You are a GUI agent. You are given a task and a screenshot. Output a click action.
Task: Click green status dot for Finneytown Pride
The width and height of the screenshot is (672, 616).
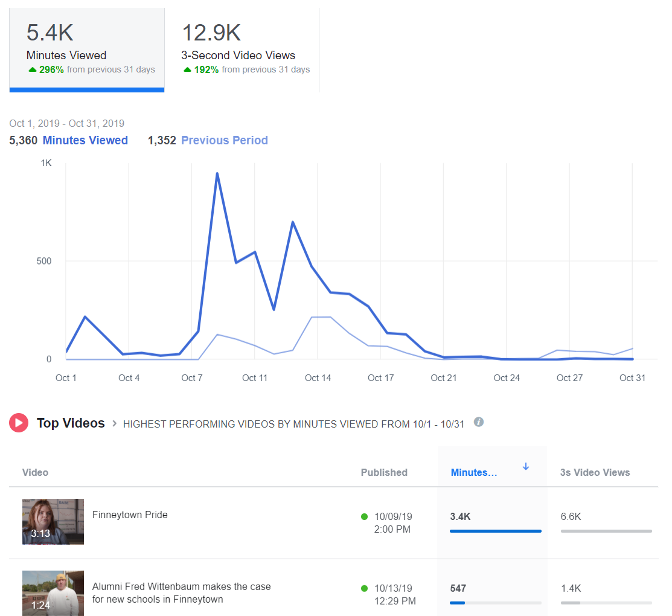coord(364,516)
